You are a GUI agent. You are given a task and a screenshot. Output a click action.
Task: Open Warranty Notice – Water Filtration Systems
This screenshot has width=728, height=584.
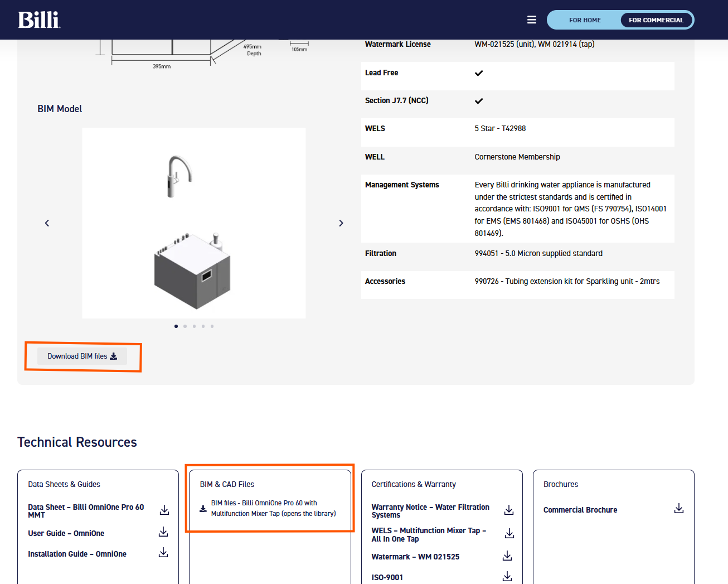coord(430,511)
